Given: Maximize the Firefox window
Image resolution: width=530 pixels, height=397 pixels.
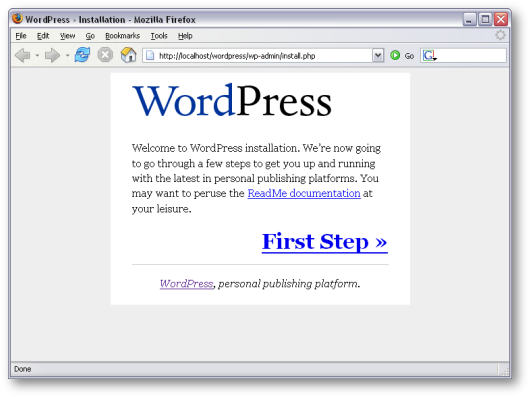Looking at the screenshot, I should (485, 19).
